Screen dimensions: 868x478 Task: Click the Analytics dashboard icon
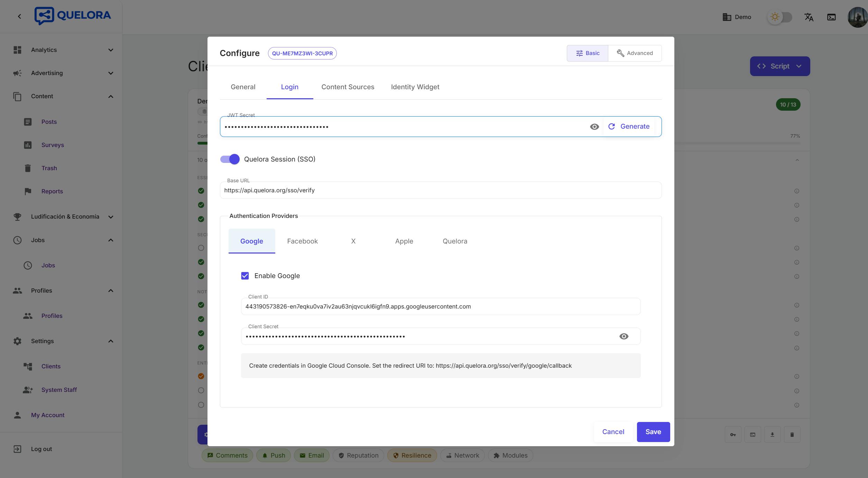17,50
